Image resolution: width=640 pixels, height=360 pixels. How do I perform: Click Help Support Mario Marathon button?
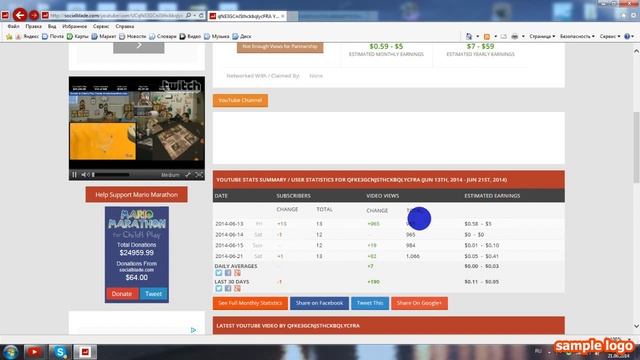pyautogui.click(x=136, y=195)
